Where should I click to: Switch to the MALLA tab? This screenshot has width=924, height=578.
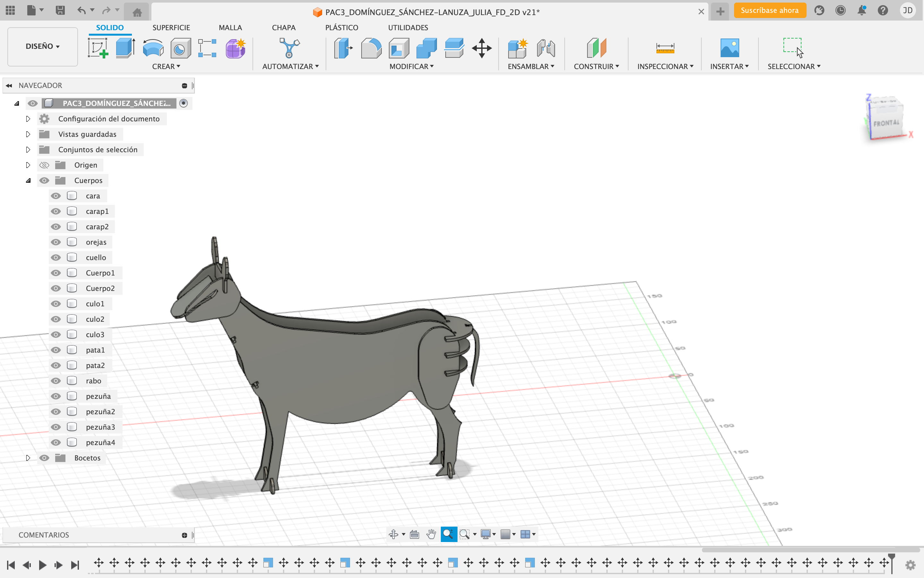coord(230,28)
